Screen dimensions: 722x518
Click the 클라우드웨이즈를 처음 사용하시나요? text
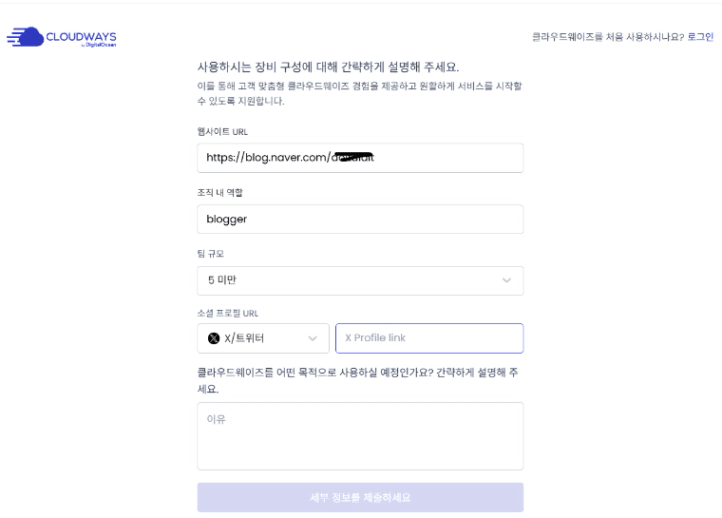[x=608, y=37]
